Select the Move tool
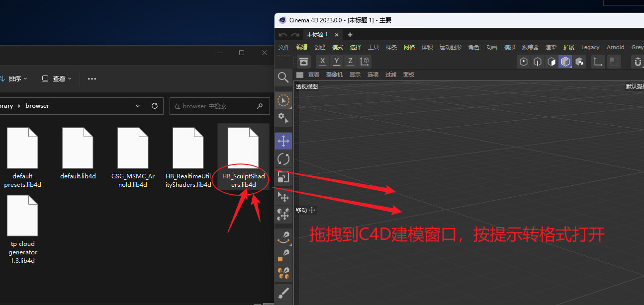This screenshot has width=644, height=305. pyautogui.click(x=283, y=141)
